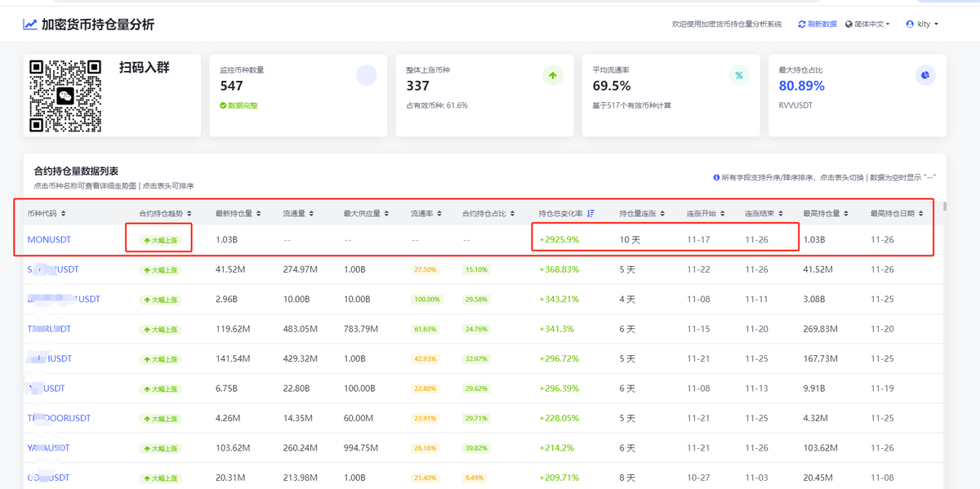Click the green up-arrow icon in 整体上涨币种 card
The height and width of the screenshot is (489, 980).
(x=553, y=76)
